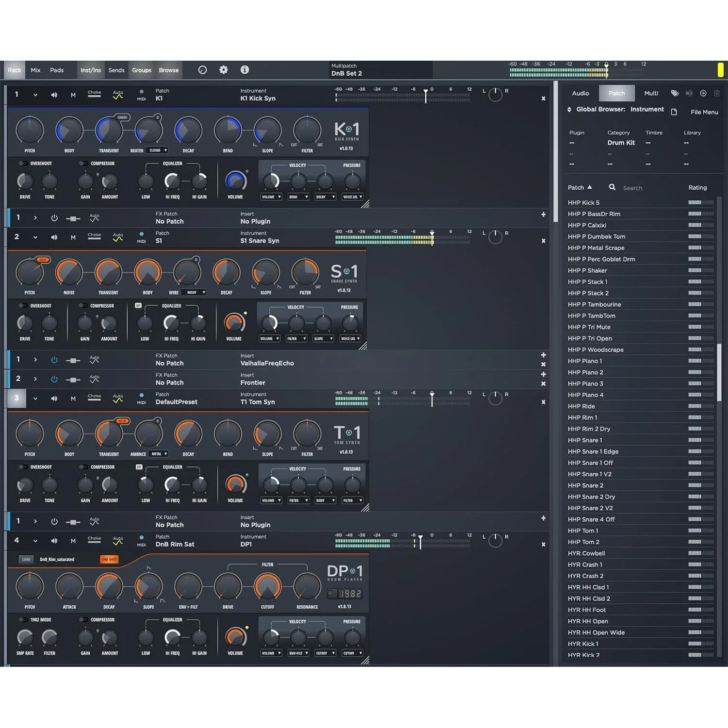This screenshot has width=728, height=728.
Task: Click the search magnifier in patch browser
Action: pyautogui.click(x=612, y=187)
